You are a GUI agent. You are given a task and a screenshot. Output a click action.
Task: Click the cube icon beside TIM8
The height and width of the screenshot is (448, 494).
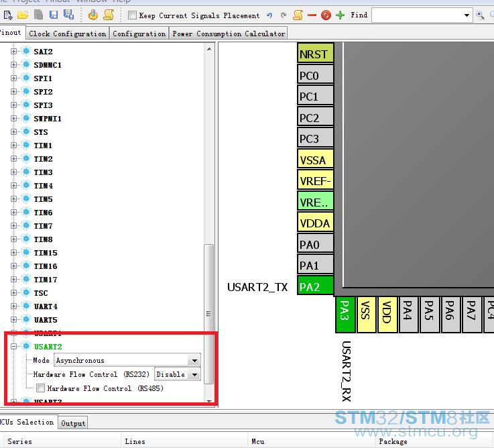click(26, 239)
